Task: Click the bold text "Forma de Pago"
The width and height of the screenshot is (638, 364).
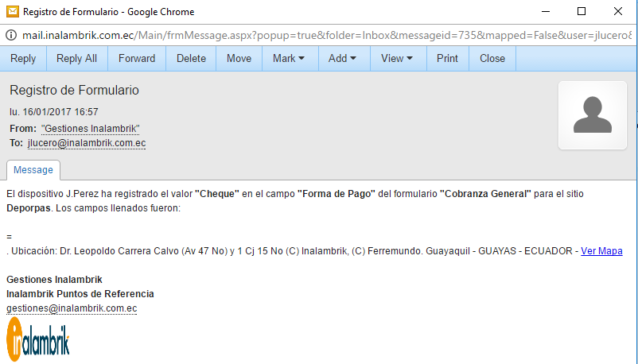Action: coord(337,194)
